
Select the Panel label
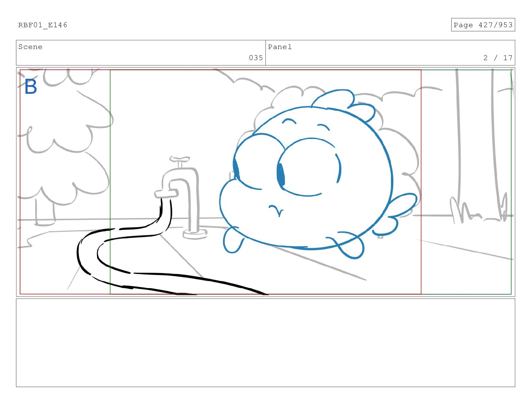coord(280,47)
